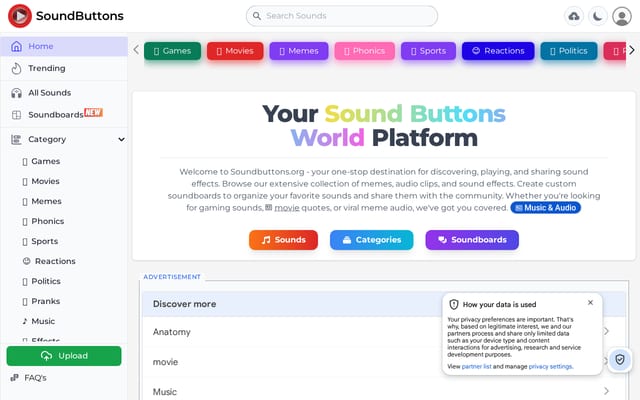Viewport: 640px width, 400px height.
Task: Collapse the Category chevron in sidebar
Action: click(121, 139)
